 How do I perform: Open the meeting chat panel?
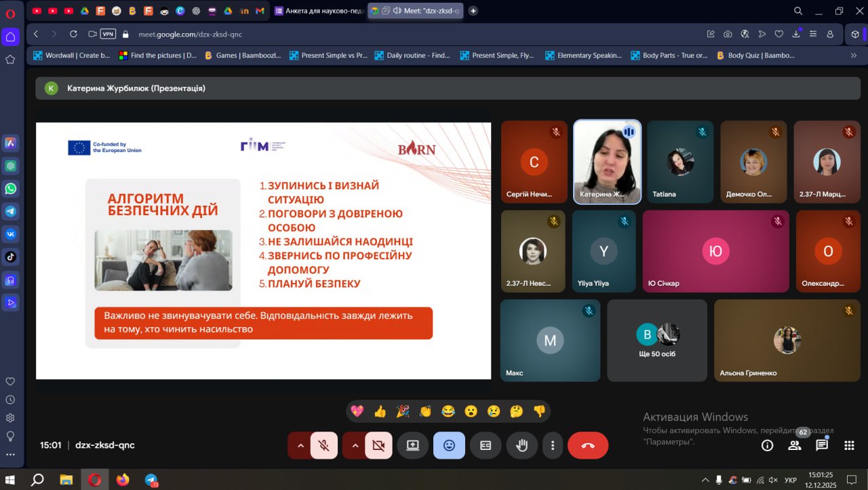point(822,445)
